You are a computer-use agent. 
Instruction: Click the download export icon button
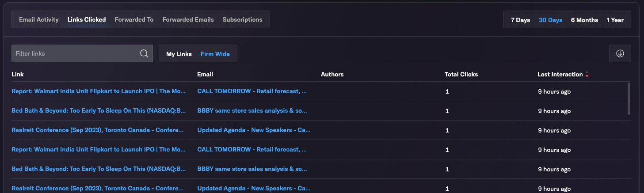[620, 53]
